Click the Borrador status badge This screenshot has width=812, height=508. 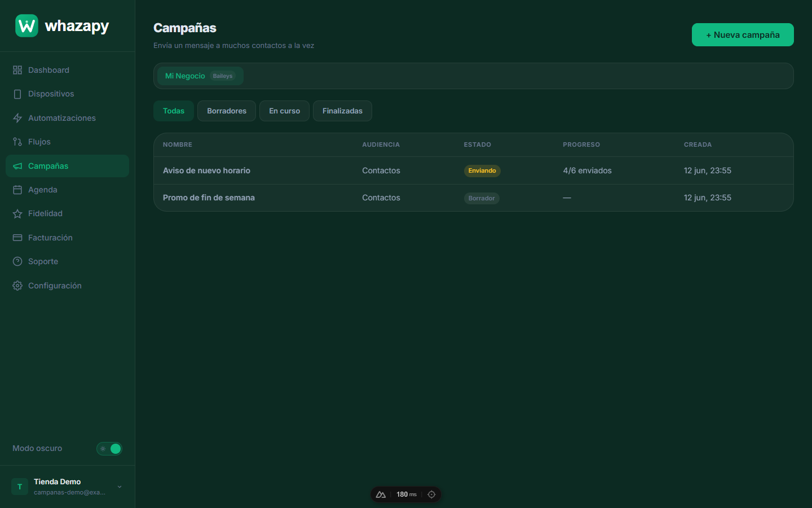[482, 198]
